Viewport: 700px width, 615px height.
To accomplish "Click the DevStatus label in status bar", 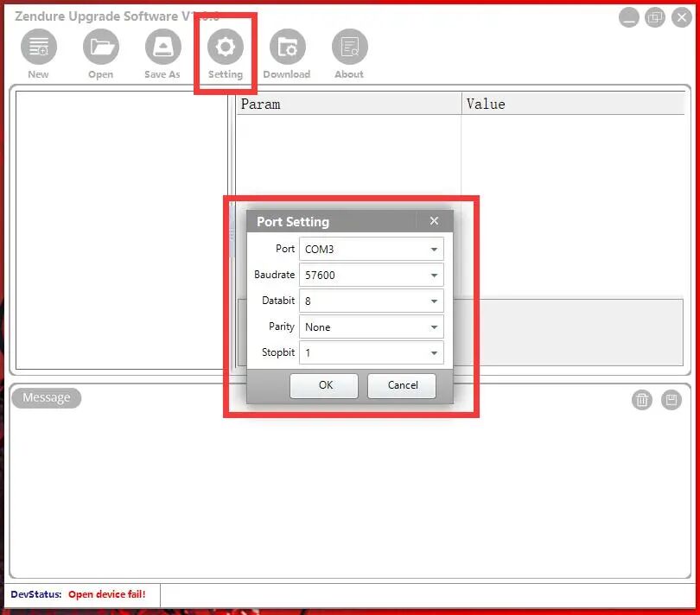I will [x=36, y=594].
